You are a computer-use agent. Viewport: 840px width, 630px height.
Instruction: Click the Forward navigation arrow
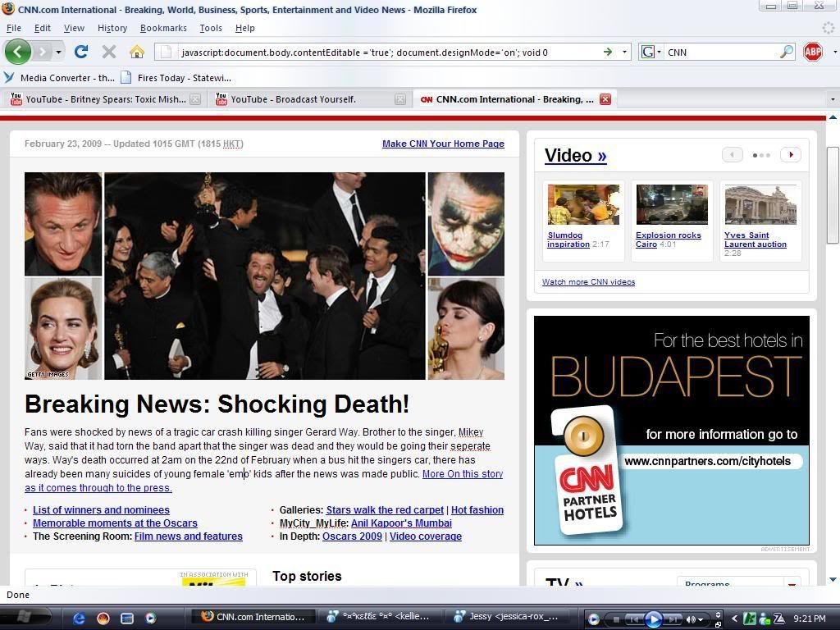coord(43,52)
